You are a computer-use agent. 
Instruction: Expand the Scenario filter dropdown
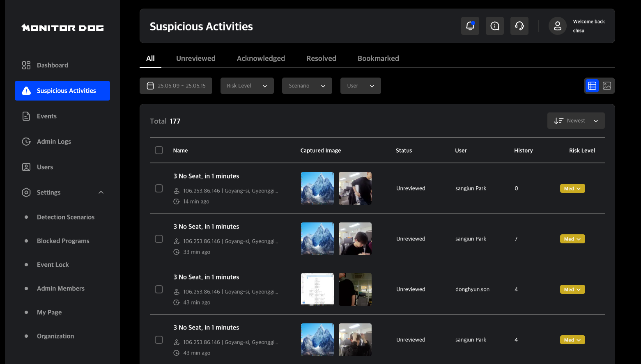point(307,86)
